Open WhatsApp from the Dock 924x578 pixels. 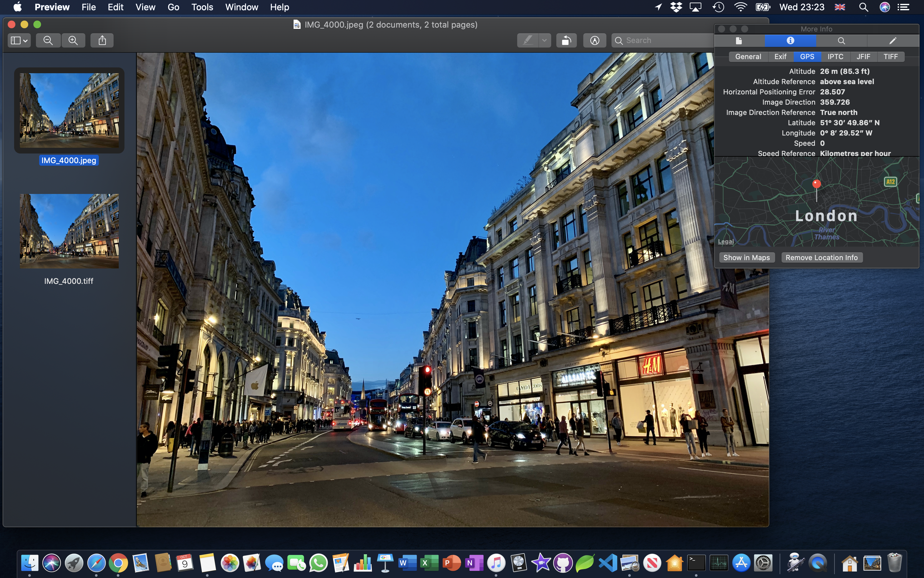(x=319, y=563)
